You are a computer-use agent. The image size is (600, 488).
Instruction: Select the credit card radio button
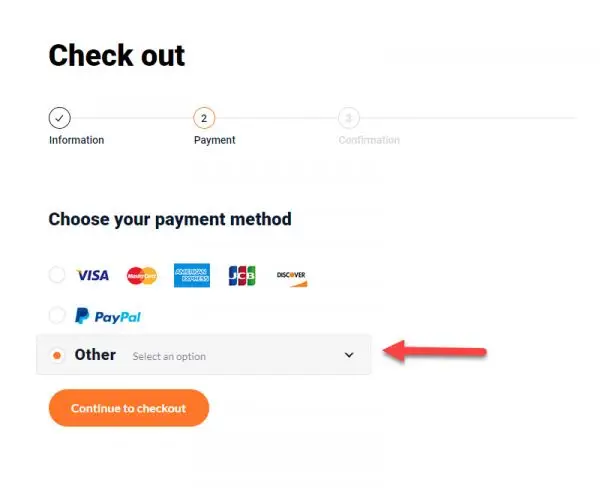[57, 275]
